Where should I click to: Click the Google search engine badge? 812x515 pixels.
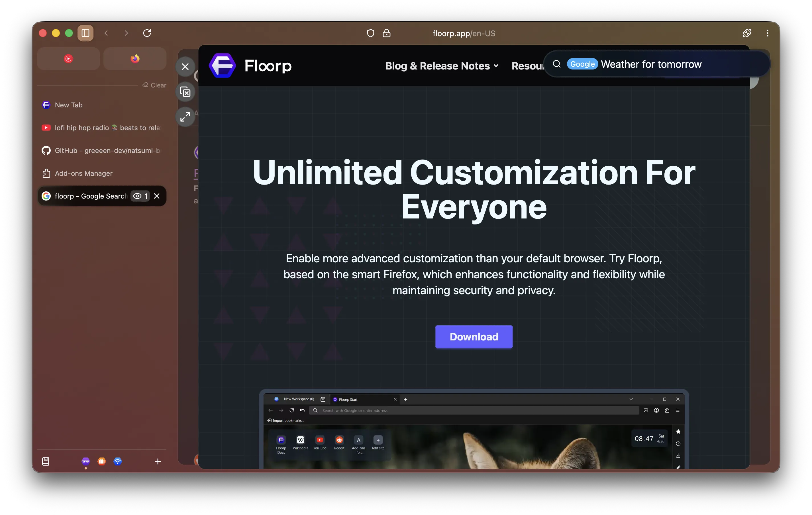(x=582, y=64)
